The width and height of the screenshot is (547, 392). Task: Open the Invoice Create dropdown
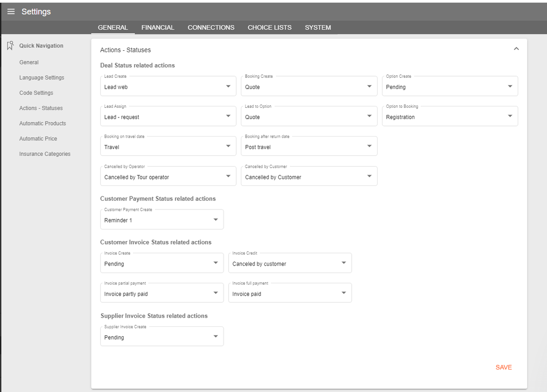coord(162,263)
